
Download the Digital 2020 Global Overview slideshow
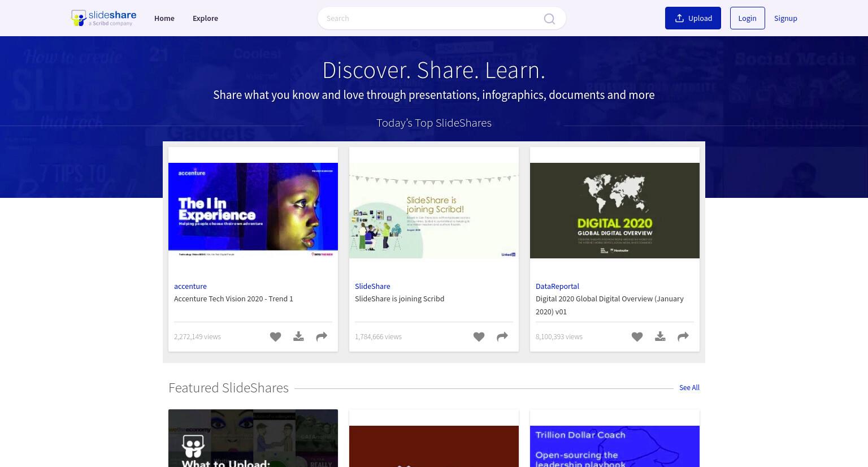660,337
